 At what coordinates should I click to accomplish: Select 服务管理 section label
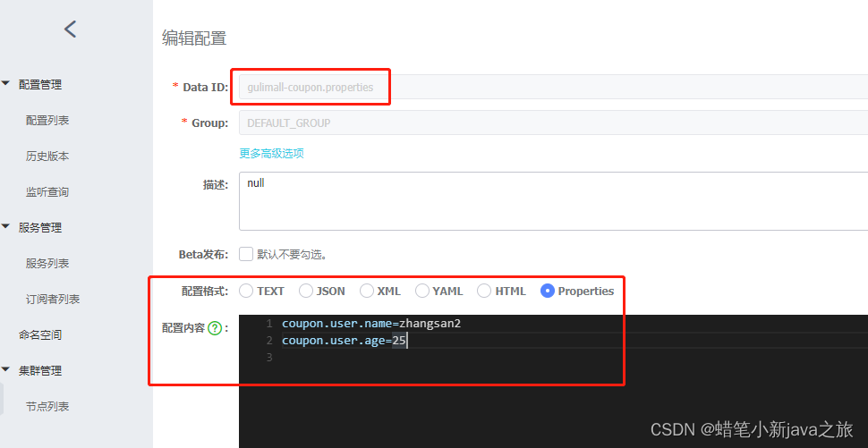pos(40,227)
